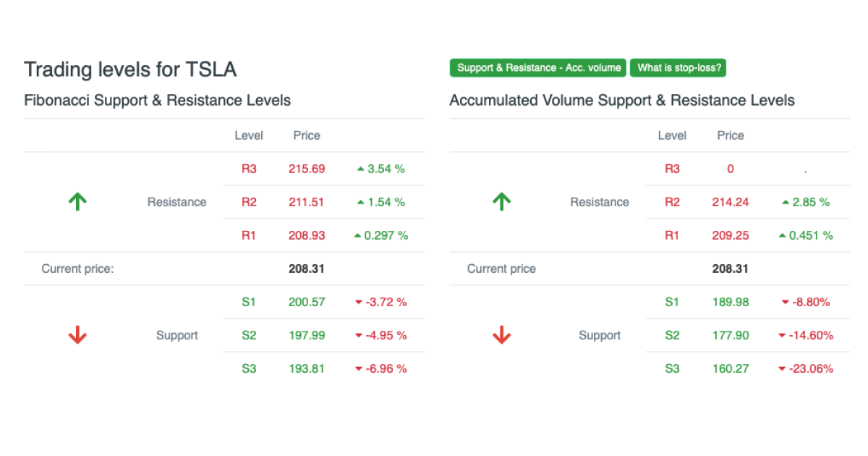868x456 pixels.
Task: Select Accumulated Volume Support & Resistance Levels heading
Action: pyautogui.click(x=622, y=101)
